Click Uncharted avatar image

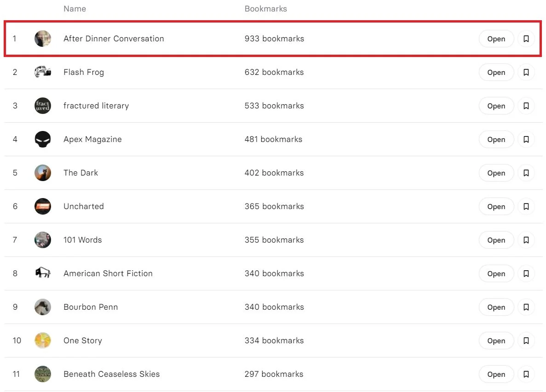43,206
